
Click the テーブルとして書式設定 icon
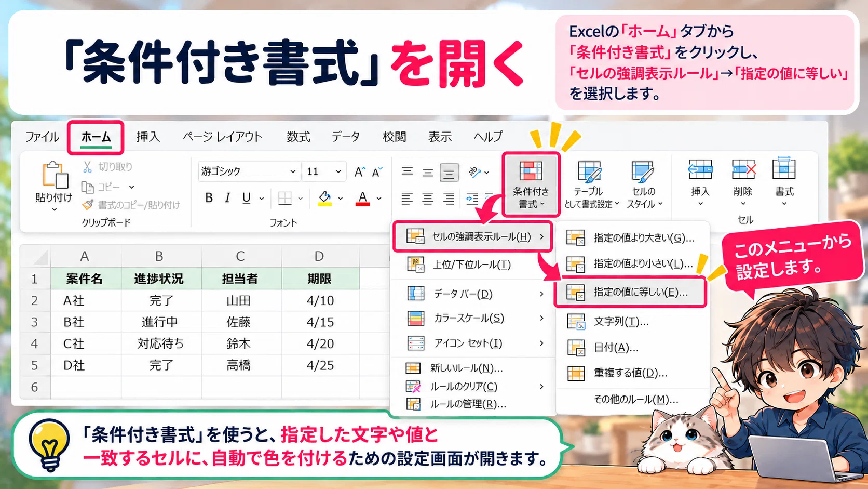click(x=589, y=171)
